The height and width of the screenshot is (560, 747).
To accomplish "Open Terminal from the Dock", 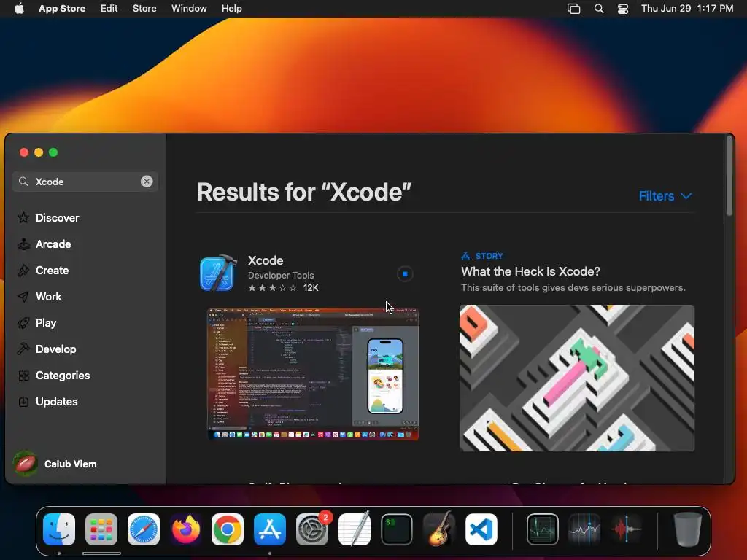I will coord(396,529).
